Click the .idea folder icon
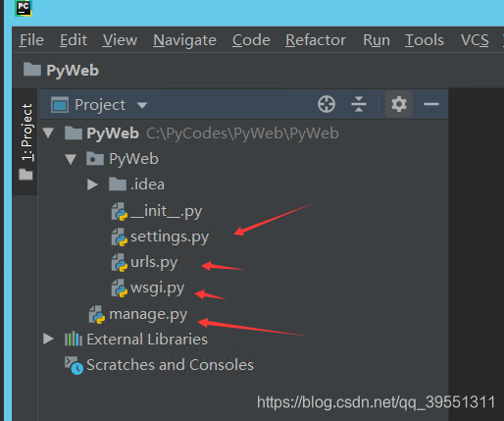 (x=118, y=184)
